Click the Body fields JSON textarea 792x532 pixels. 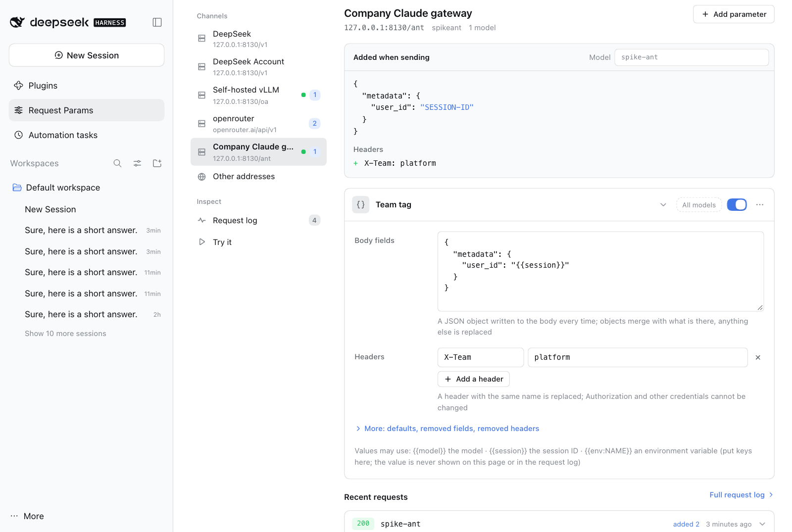point(600,271)
